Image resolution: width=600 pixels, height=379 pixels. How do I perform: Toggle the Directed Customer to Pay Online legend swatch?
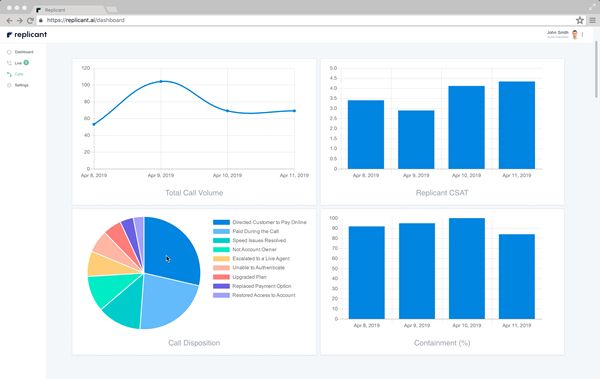(x=221, y=222)
